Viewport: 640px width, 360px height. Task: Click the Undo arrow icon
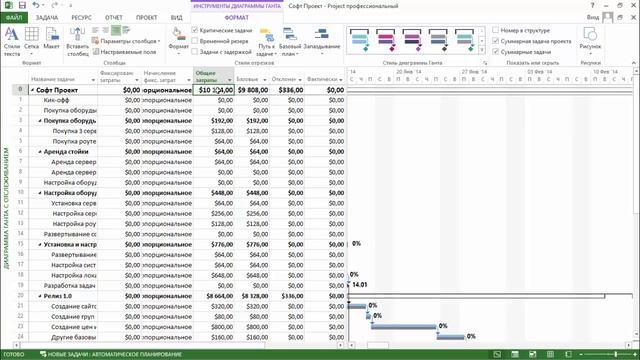click(x=36, y=5)
